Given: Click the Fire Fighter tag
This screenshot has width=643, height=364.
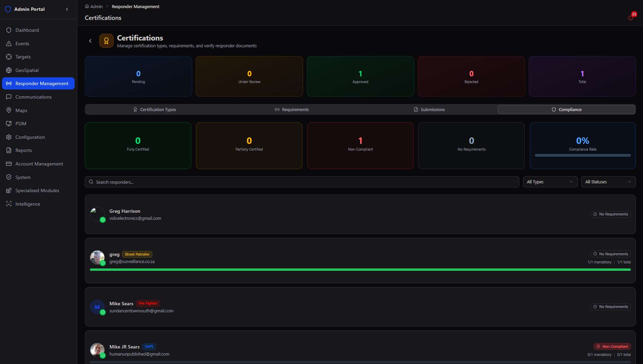Looking at the screenshot, I should click(148, 304).
